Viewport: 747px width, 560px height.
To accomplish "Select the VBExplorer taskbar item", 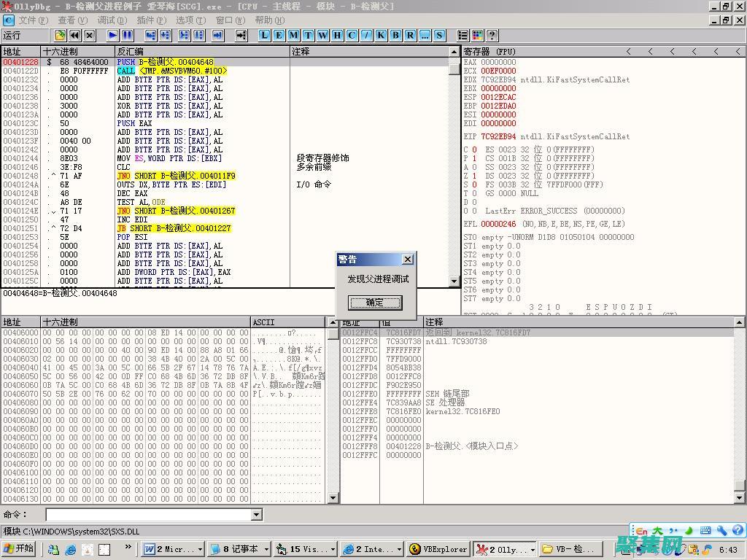I will click(438, 549).
